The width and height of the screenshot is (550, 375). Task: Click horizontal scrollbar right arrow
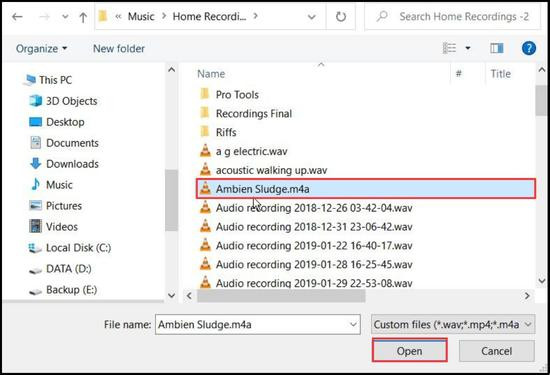pos(527,296)
